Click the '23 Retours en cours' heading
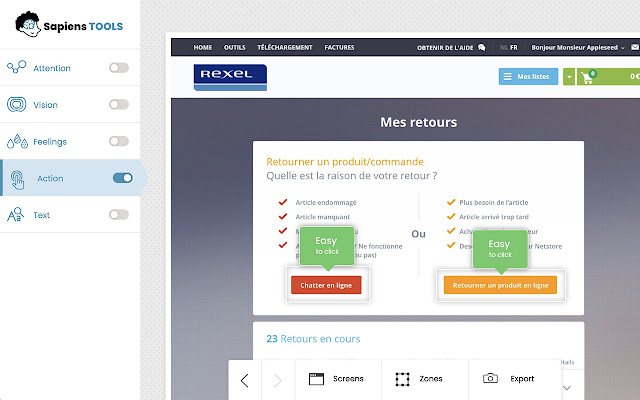Viewport: 640px width, 400px height. point(313,339)
